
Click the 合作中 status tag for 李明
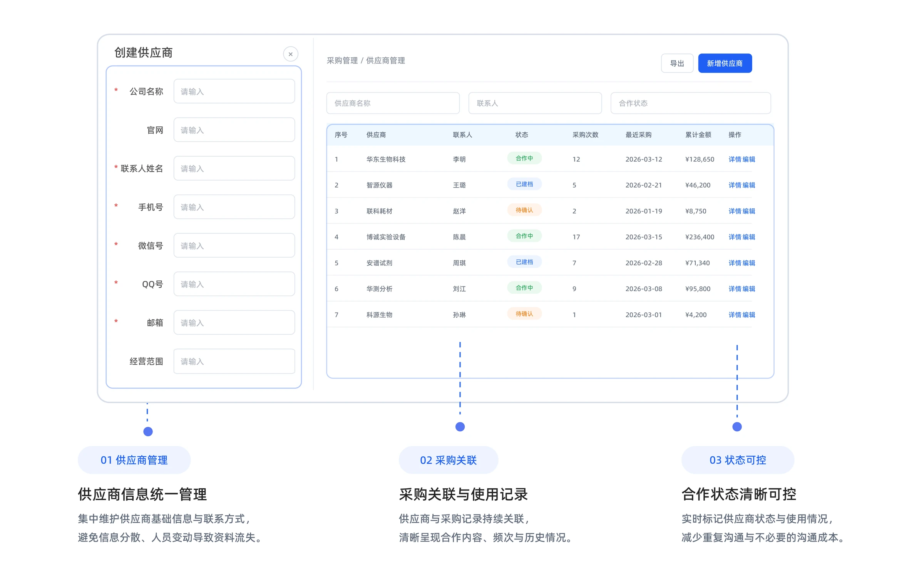524,158
